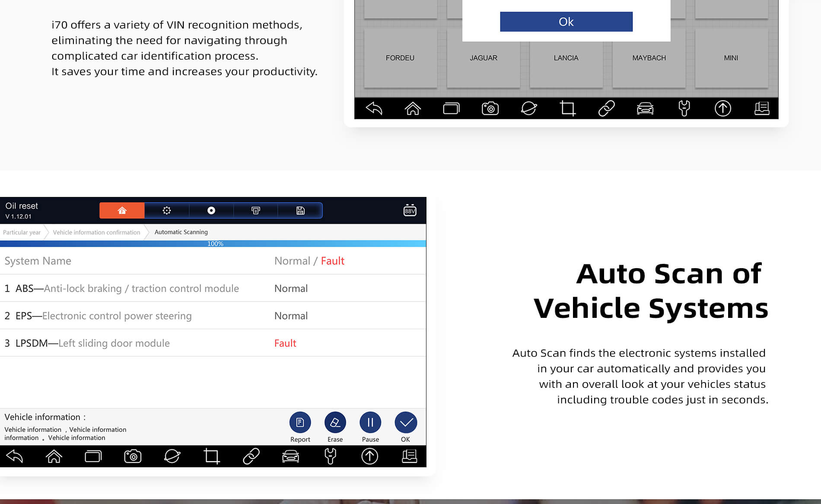Select the JAGUAR vehicle brand tile

click(x=483, y=58)
